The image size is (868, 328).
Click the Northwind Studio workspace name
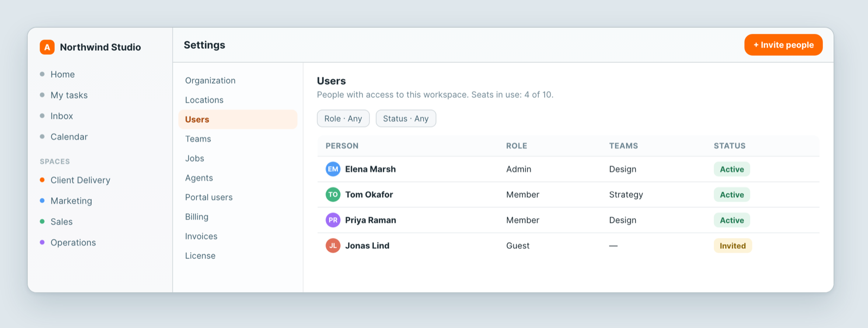point(100,47)
